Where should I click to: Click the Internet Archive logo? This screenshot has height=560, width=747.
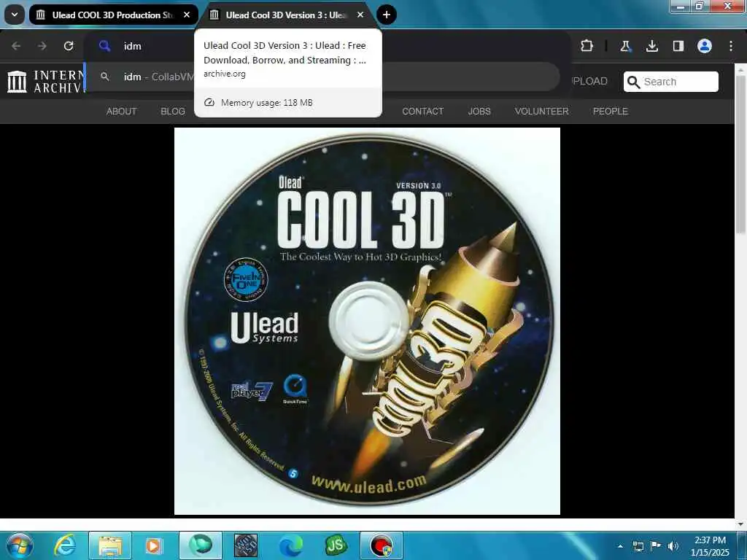(45, 82)
